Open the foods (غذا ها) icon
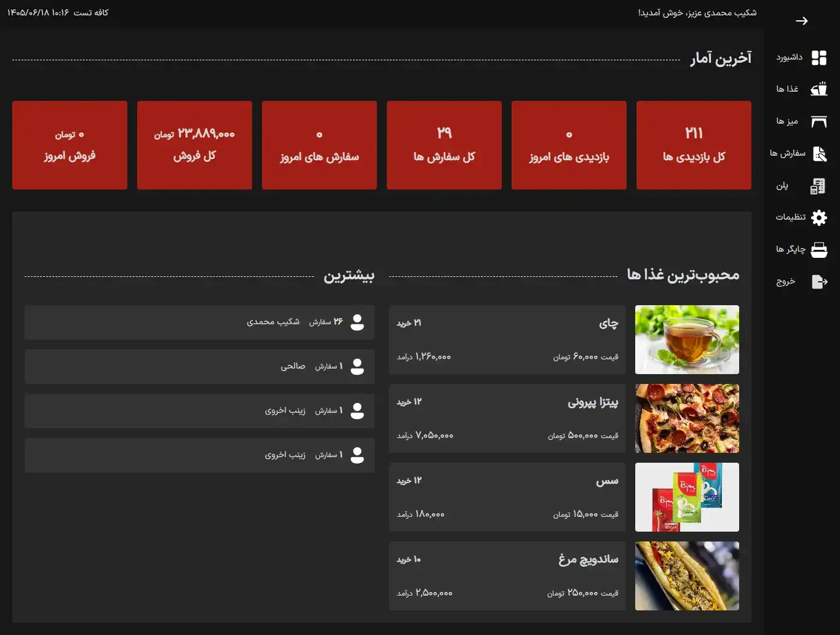This screenshot has width=840, height=635. tap(819, 89)
